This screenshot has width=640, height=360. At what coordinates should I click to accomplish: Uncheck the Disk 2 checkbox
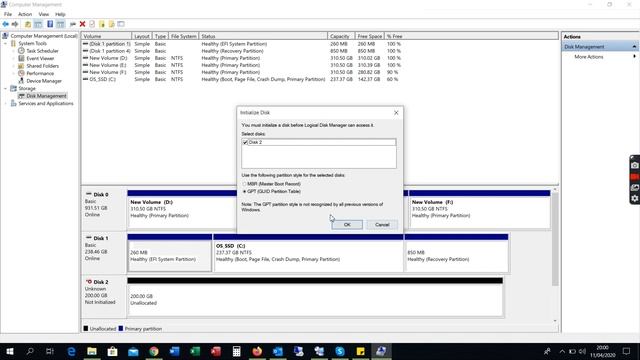tap(245, 142)
